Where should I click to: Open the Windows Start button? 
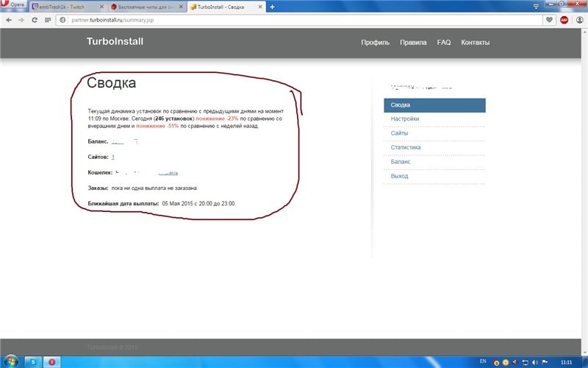pyautogui.click(x=10, y=362)
